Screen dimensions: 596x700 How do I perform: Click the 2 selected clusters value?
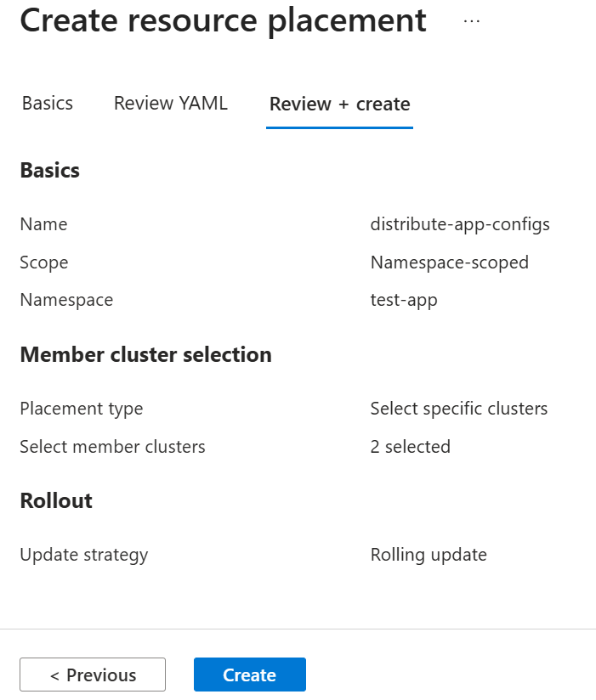pos(410,447)
